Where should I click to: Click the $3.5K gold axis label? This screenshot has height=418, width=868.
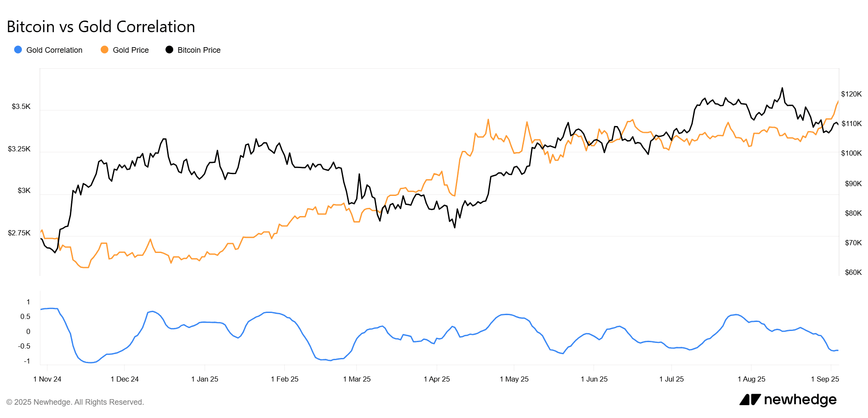point(21,106)
